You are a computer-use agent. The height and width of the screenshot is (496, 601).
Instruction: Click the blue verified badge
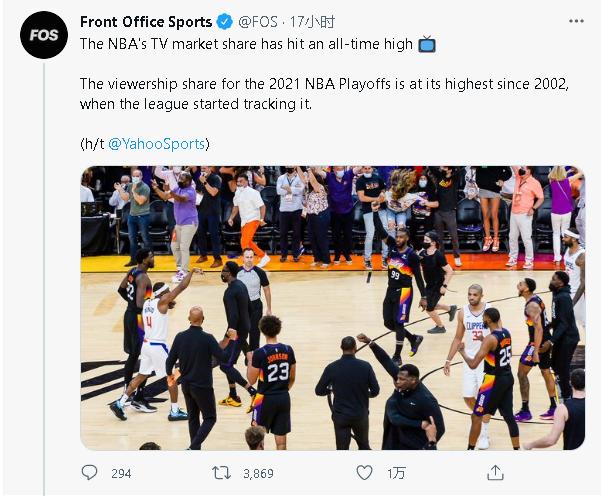pos(225,22)
